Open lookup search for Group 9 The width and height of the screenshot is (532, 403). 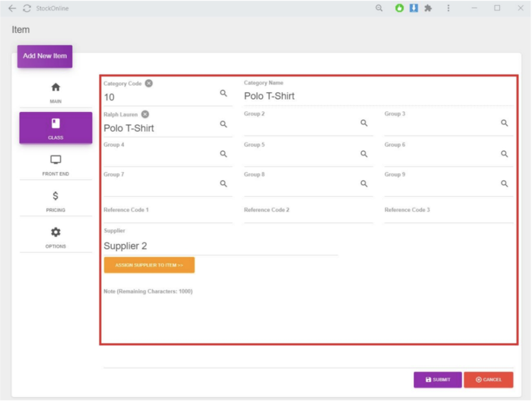504,184
